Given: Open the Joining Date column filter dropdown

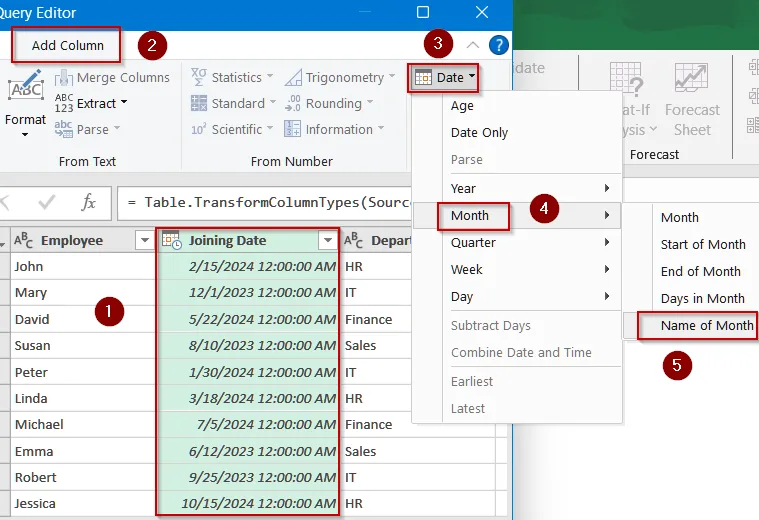Looking at the screenshot, I should 328,240.
